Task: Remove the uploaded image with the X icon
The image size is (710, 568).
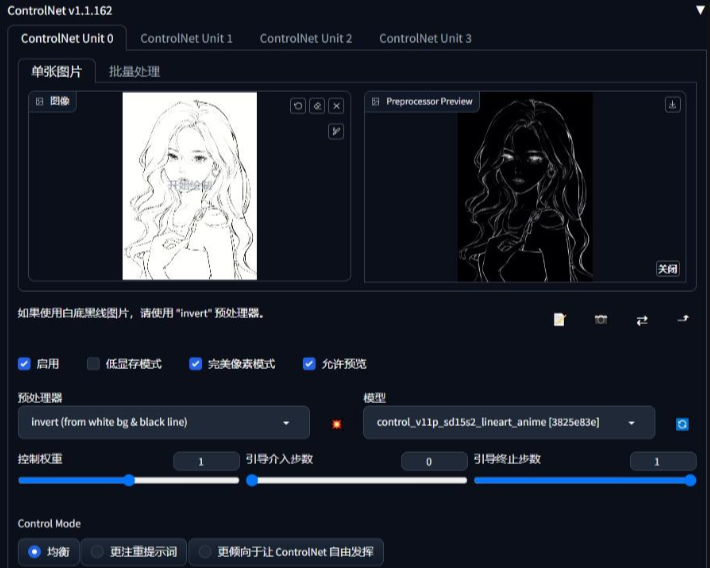Action: 336,106
